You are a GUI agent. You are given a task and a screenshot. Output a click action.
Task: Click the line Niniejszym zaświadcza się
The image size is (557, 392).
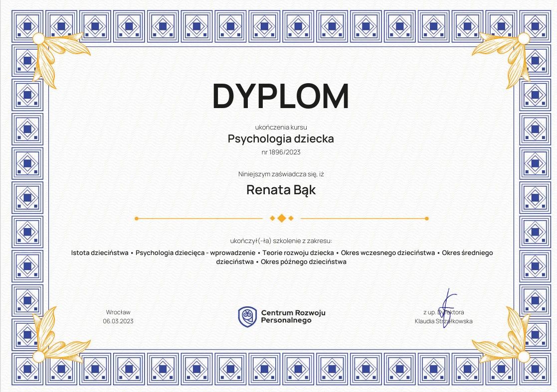pos(281,174)
